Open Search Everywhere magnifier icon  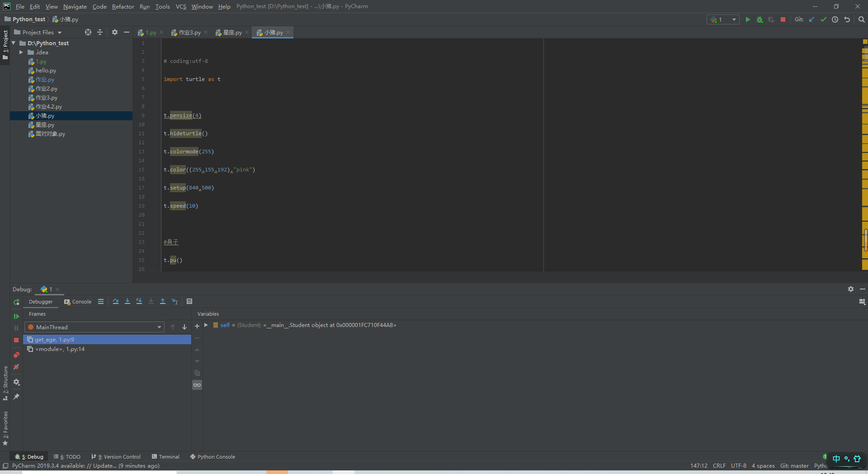[x=862, y=19]
